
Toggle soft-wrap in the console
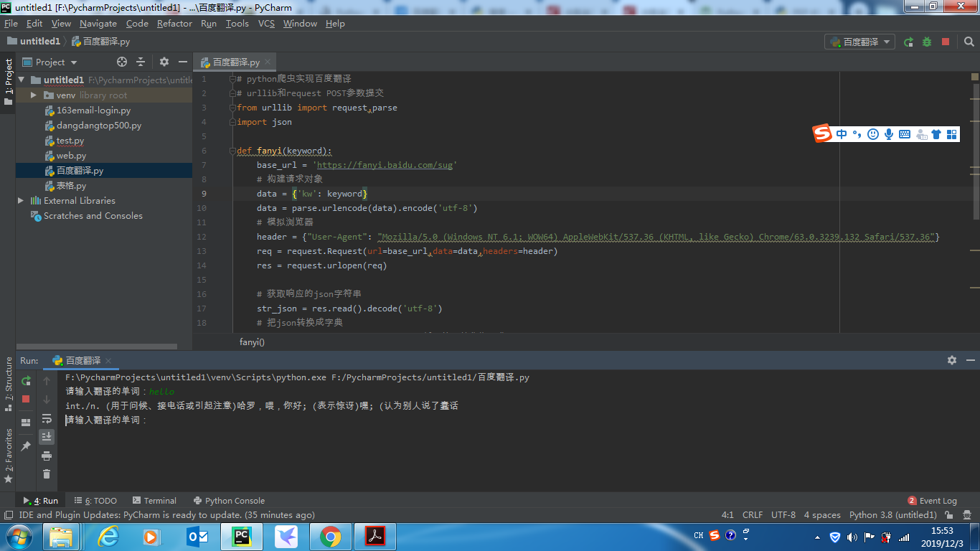[47, 419]
